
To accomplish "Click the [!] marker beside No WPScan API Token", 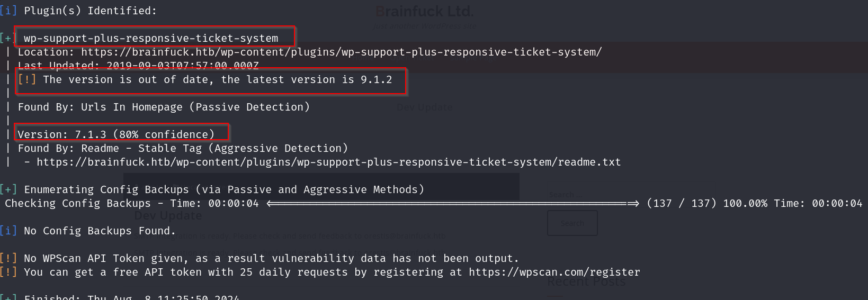I will point(8,258).
